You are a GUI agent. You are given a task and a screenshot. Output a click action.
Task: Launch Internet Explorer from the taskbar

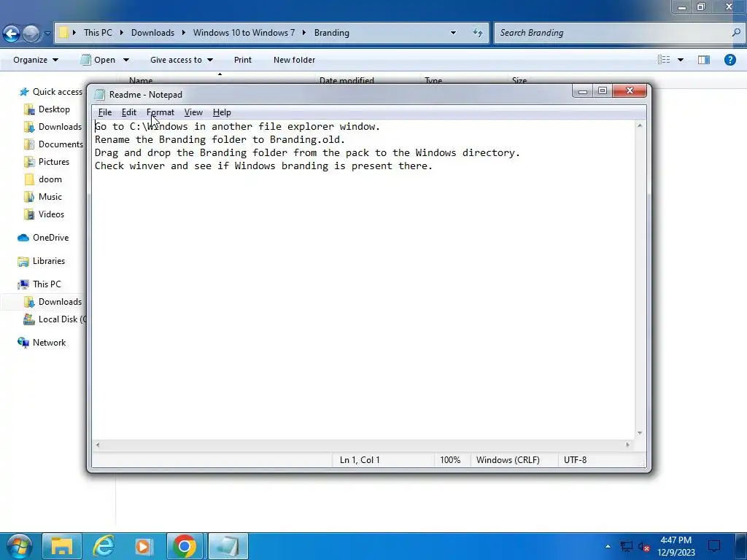pos(104,546)
